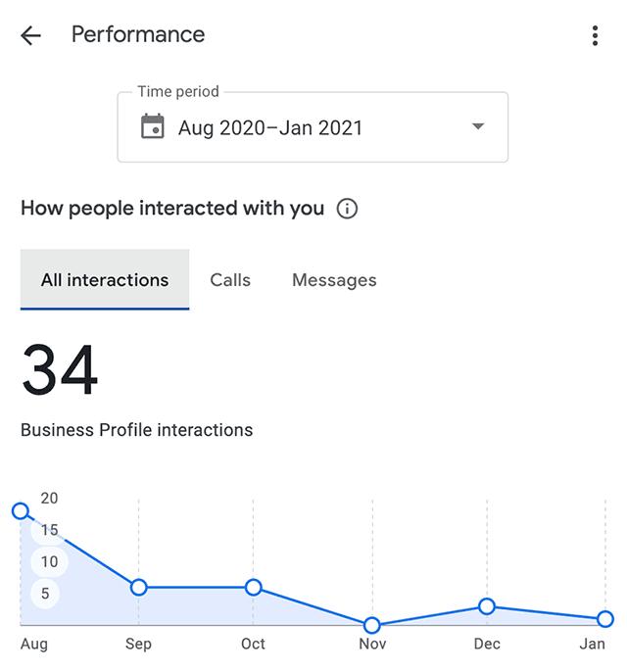Click the Dec label on chart axis

click(x=487, y=645)
